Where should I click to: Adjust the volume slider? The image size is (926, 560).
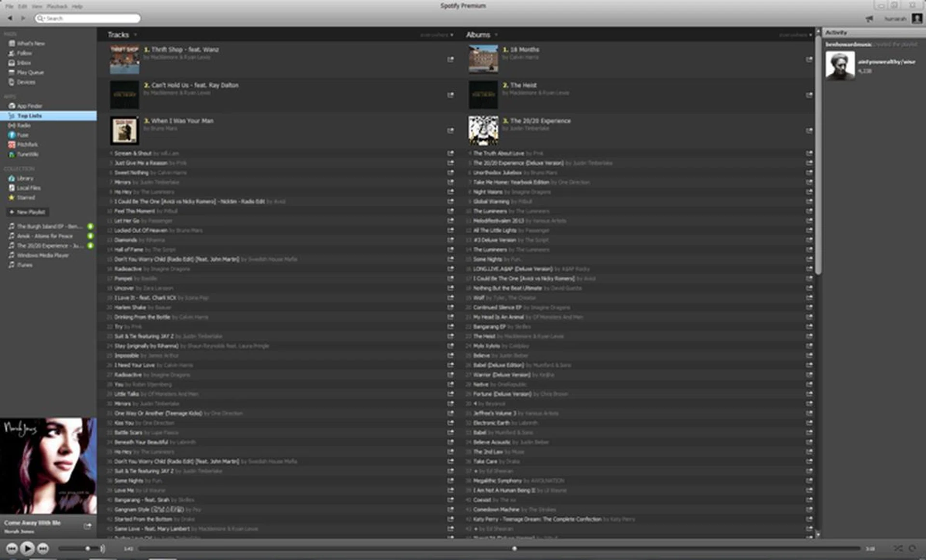[87, 548]
